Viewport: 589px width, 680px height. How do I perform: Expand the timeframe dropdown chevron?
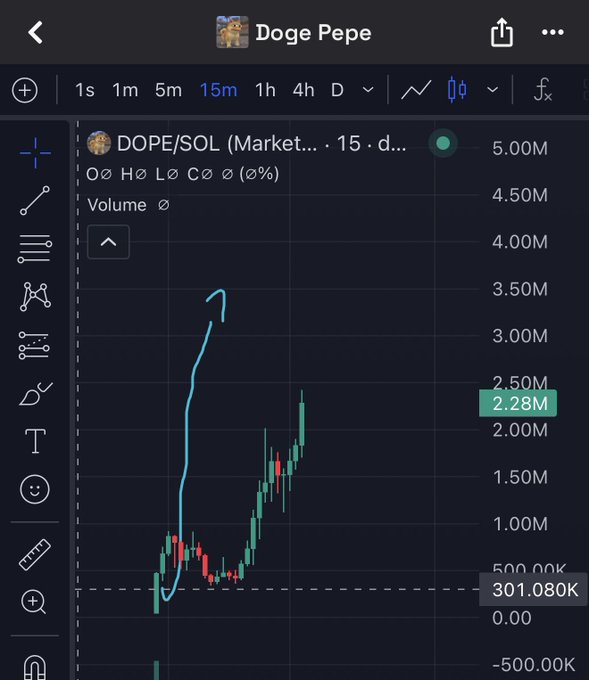click(x=368, y=90)
